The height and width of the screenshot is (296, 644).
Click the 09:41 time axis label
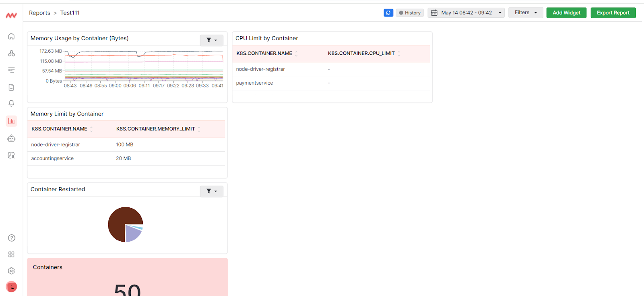(217, 86)
